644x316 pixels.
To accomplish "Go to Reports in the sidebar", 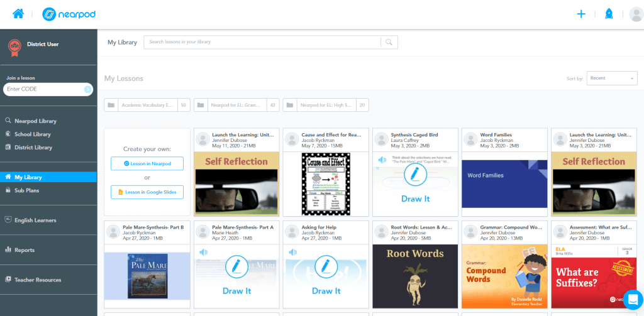I will click(25, 249).
